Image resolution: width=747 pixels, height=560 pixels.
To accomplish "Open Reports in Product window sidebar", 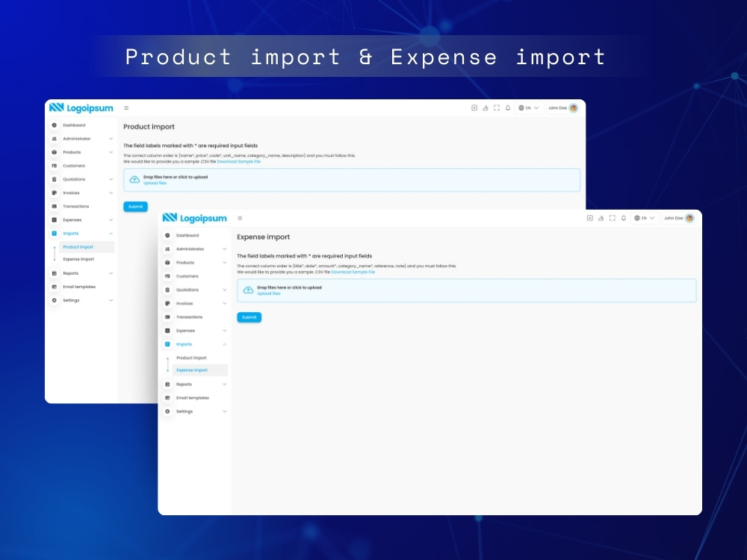I will click(x=70, y=273).
